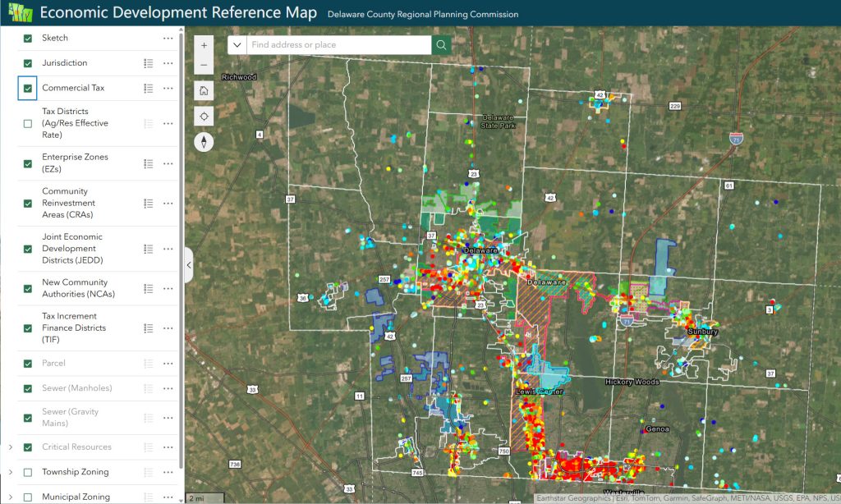Viewport: 841px width, 504px height.
Task: Click the address search input field
Action: (x=337, y=44)
